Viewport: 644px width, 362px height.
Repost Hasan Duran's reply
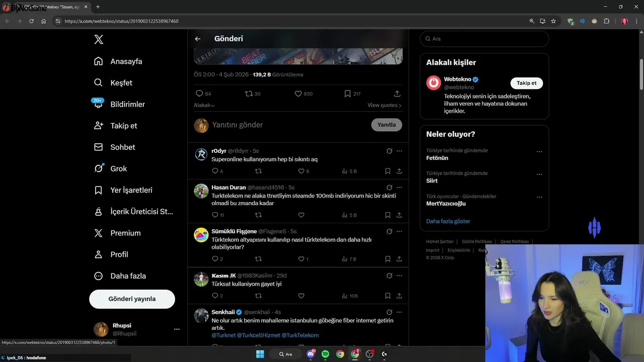(x=258, y=215)
